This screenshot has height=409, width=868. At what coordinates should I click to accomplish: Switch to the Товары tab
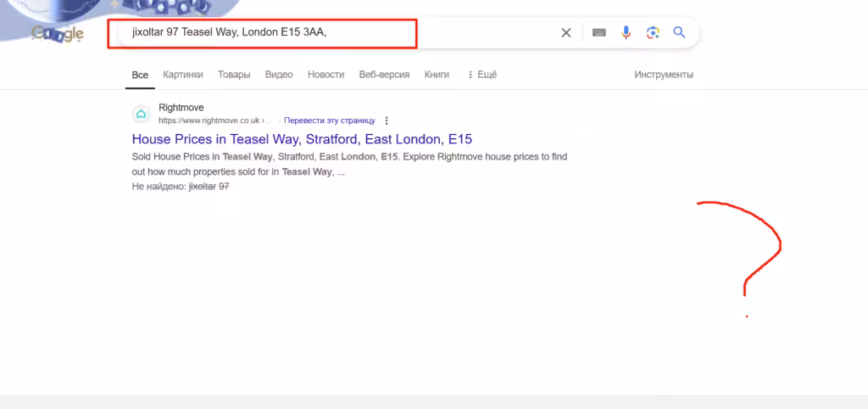coord(234,75)
